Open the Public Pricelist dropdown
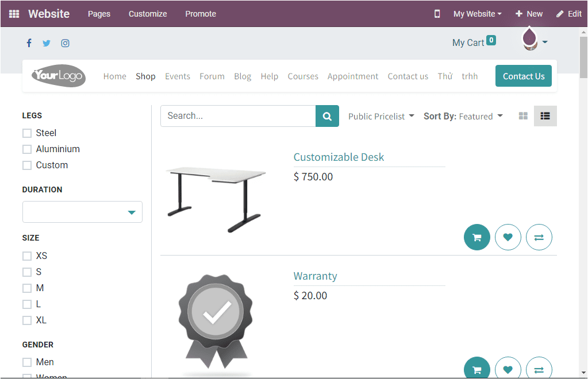588x379 pixels. pos(381,115)
